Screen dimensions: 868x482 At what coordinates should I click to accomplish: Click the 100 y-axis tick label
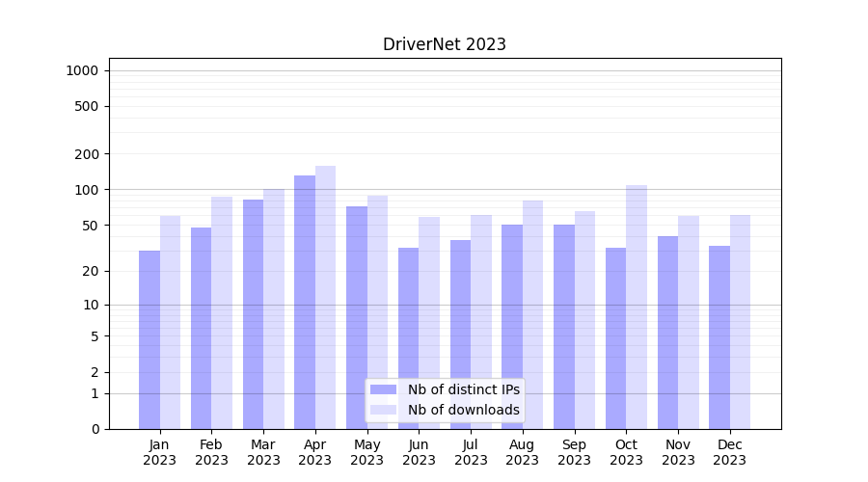[x=86, y=190]
